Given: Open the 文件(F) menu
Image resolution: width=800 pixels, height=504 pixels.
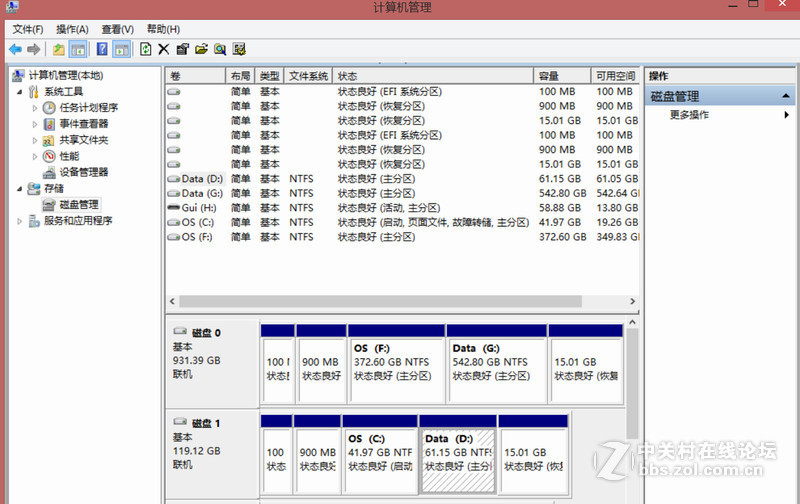Looking at the screenshot, I should pos(28,29).
